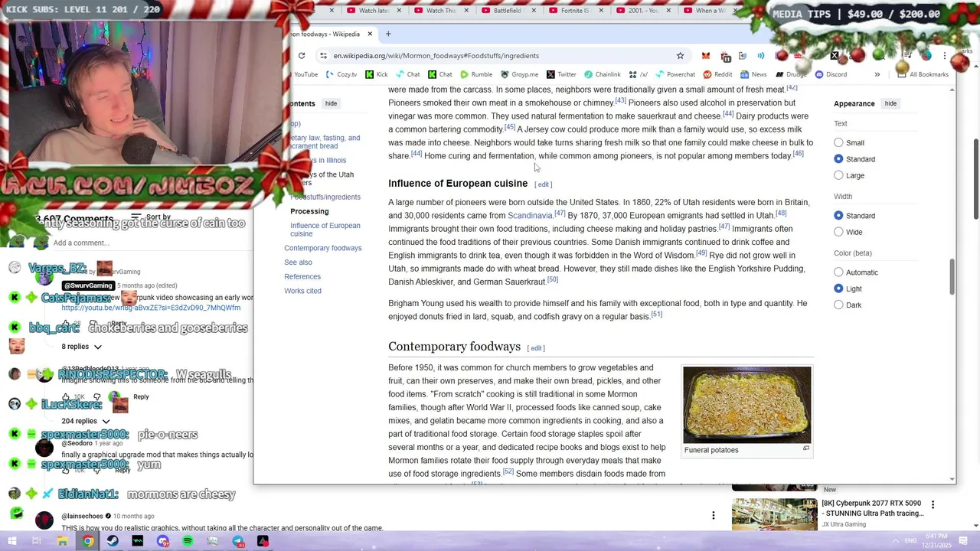Open the Chainlink bookmark
980x551 pixels.
(x=602, y=74)
